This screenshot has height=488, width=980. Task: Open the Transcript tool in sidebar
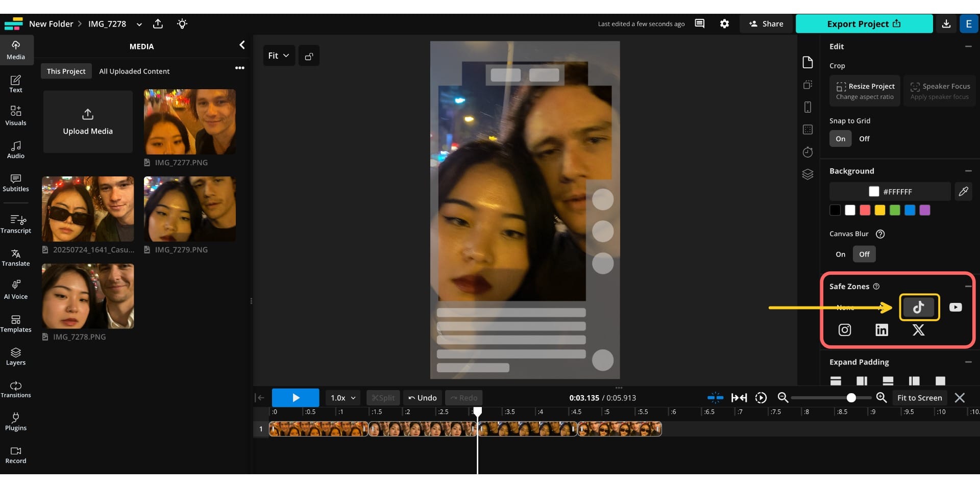pos(16,224)
